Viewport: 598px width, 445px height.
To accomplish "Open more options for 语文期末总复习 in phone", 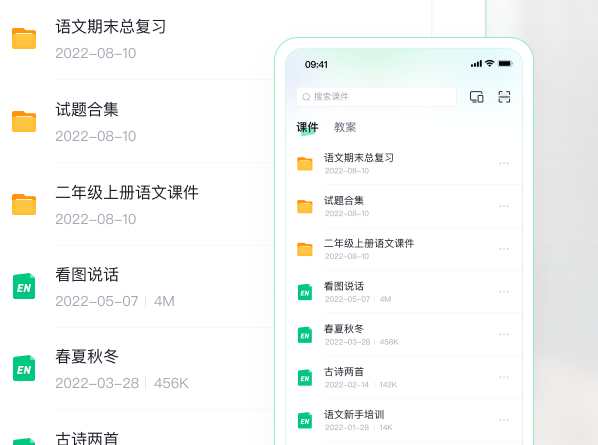I will pyautogui.click(x=504, y=163).
